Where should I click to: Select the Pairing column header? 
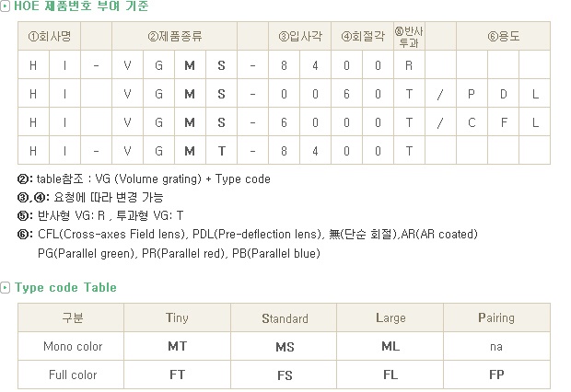[x=496, y=317]
